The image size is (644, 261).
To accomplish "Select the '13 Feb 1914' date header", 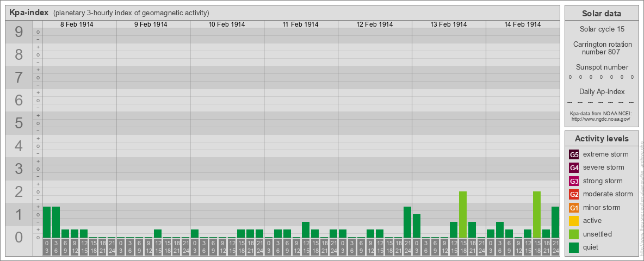I will point(449,24).
